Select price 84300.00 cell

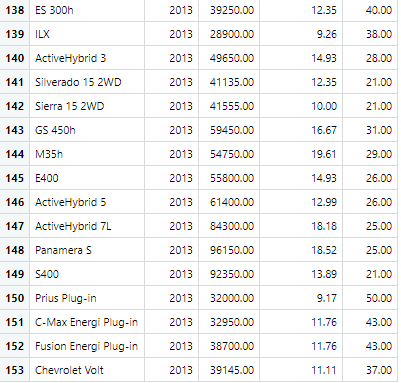(x=229, y=226)
